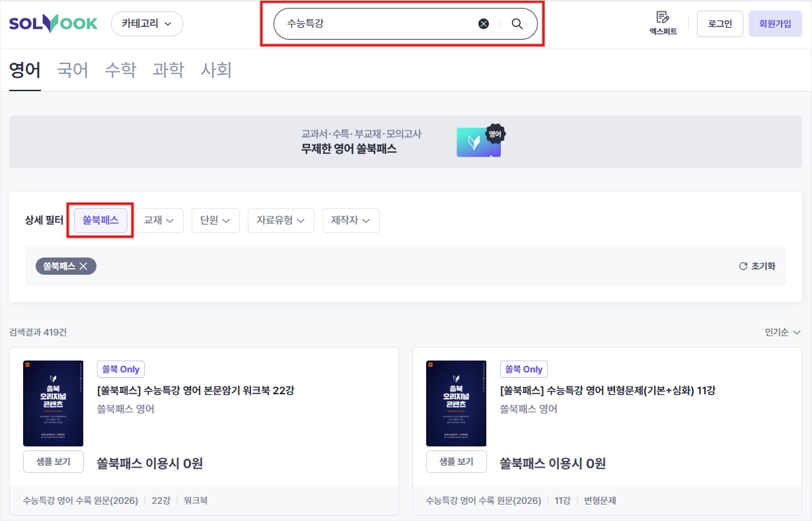Clear the search field with the X icon
The image size is (812, 521).
click(x=484, y=24)
